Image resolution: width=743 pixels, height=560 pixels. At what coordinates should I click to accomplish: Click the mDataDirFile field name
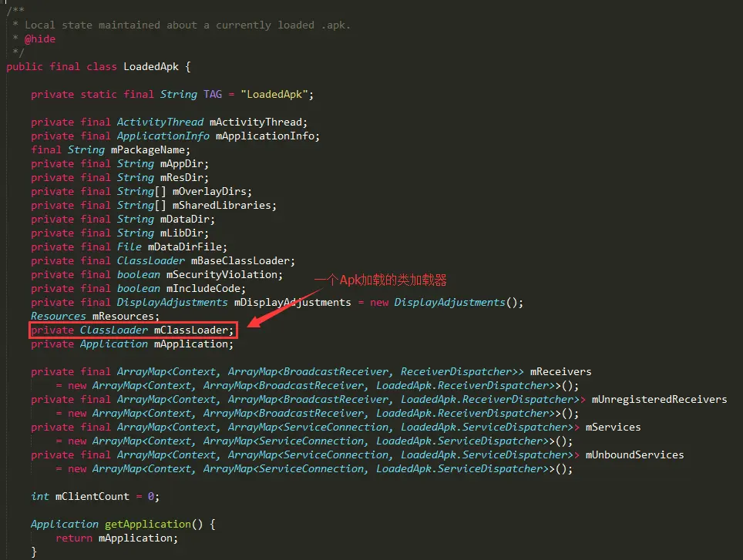(x=185, y=246)
